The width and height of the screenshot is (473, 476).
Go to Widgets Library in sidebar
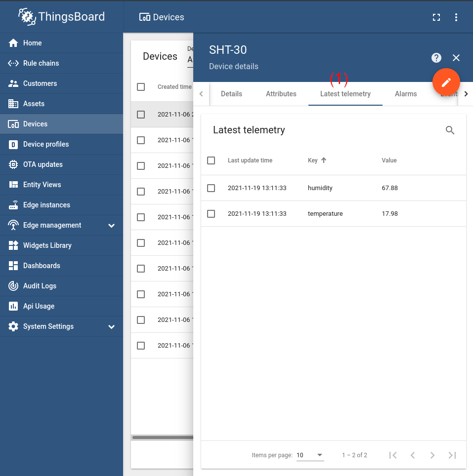coord(47,245)
